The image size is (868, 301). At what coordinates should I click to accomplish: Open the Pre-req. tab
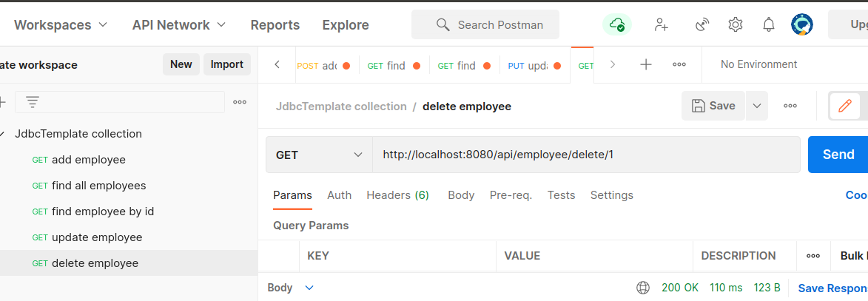coord(511,195)
